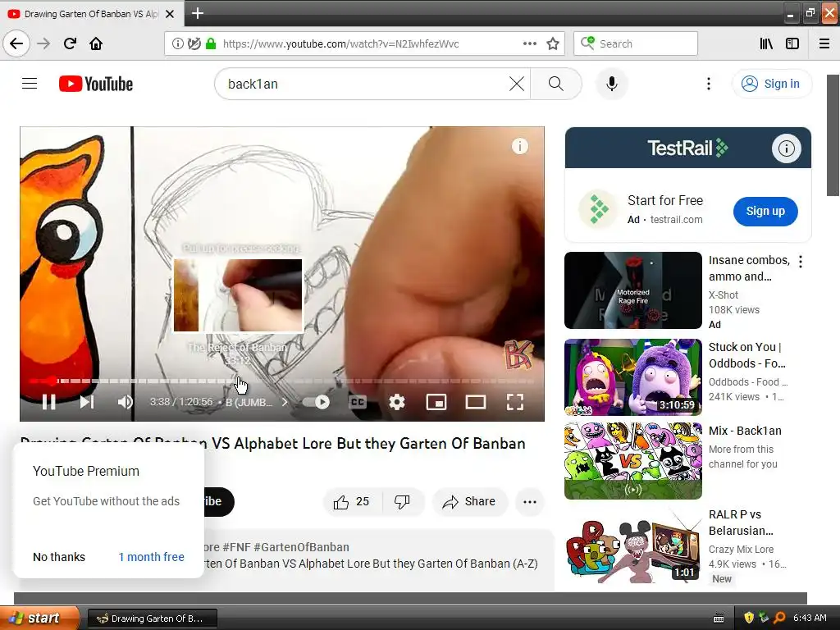Open the Firefox hamburger menu
The image size is (840, 630).
tap(824, 43)
